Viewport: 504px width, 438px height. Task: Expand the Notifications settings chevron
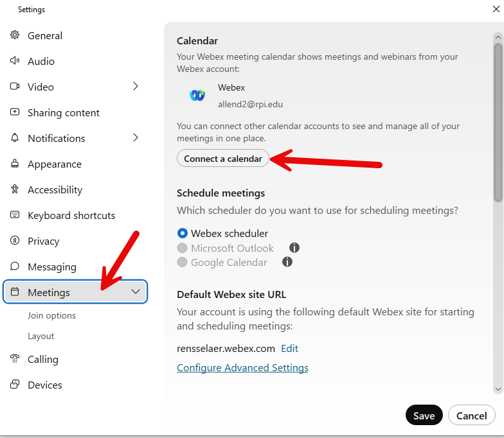click(136, 138)
